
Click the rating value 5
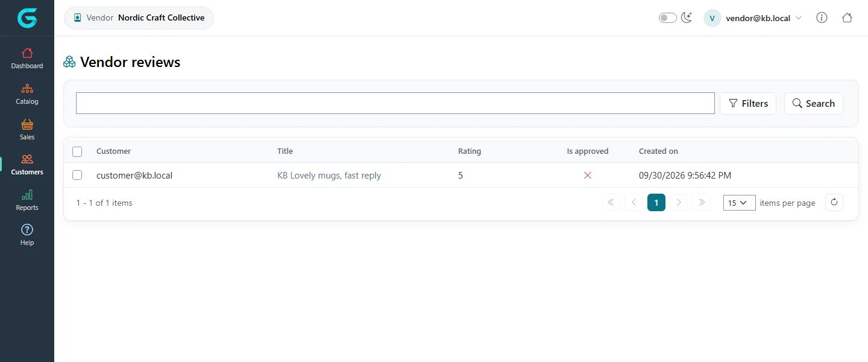(x=461, y=176)
